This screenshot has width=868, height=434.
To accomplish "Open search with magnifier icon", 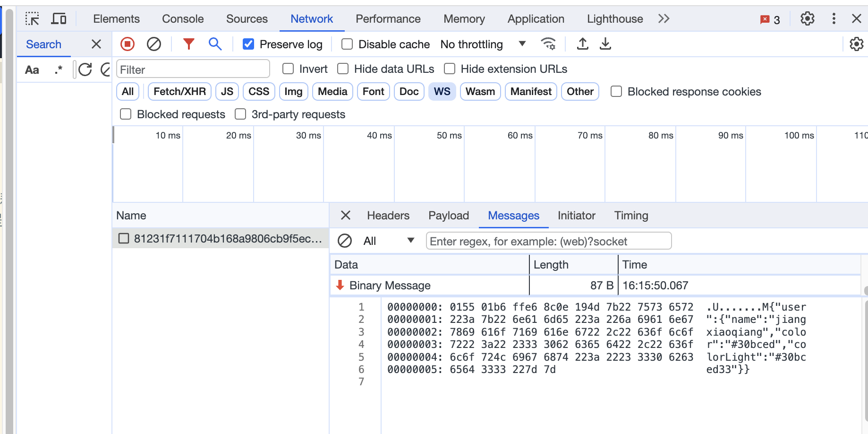I will pyautogui.click(x=215, y=44).
